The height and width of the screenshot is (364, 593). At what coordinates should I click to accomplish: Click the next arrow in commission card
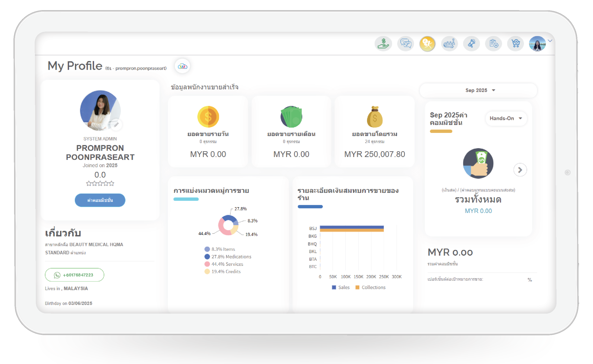(520, 170)
